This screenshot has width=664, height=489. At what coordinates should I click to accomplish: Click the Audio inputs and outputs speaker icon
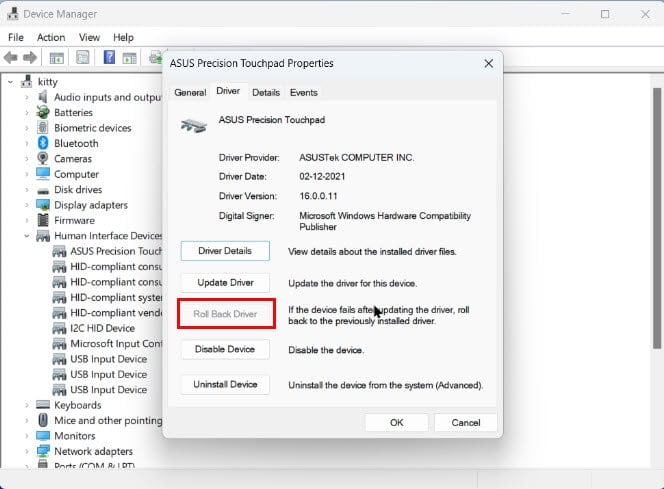click(x=43, y=97)
